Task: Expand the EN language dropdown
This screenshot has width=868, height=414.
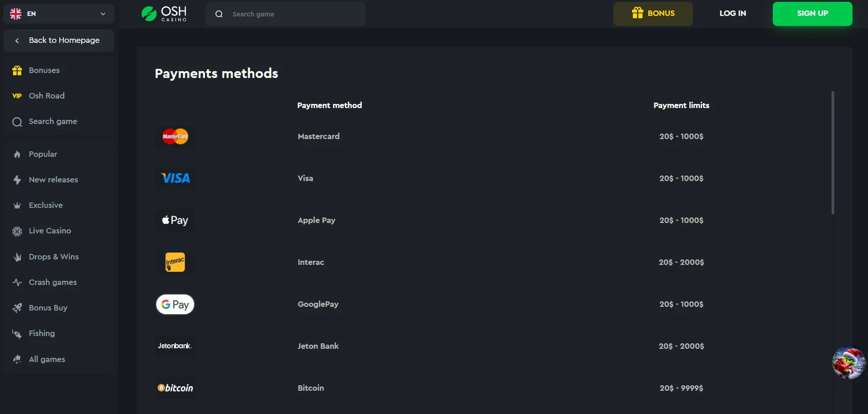Action: (58, 14)
